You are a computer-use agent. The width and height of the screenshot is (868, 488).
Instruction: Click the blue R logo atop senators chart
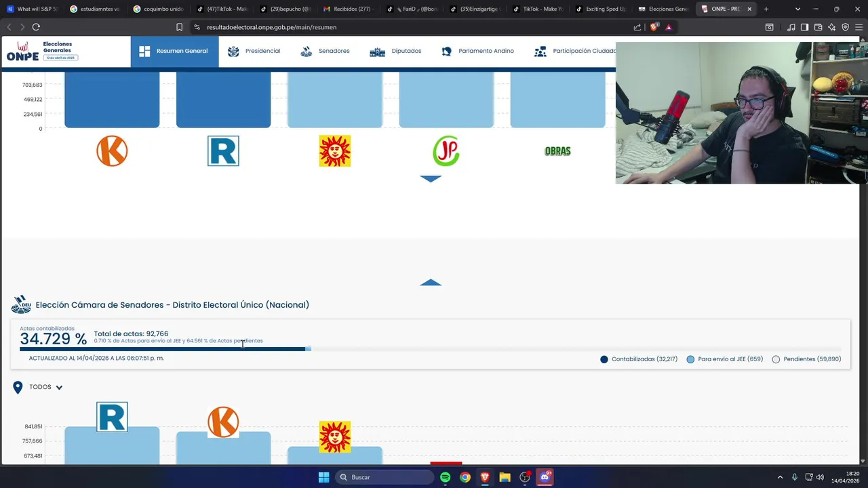112,417
